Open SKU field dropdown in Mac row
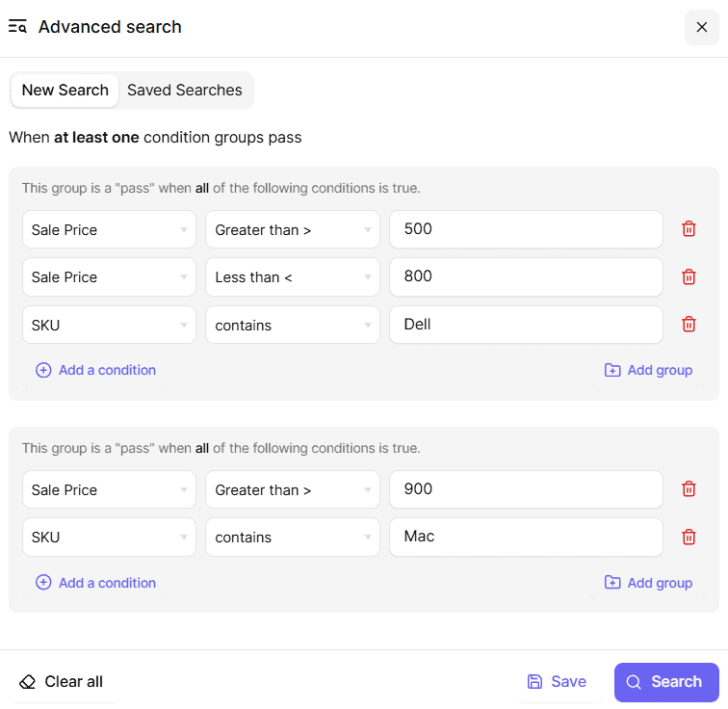The width and height of the screenshot is (728, 709). click(x=109, y=538)
